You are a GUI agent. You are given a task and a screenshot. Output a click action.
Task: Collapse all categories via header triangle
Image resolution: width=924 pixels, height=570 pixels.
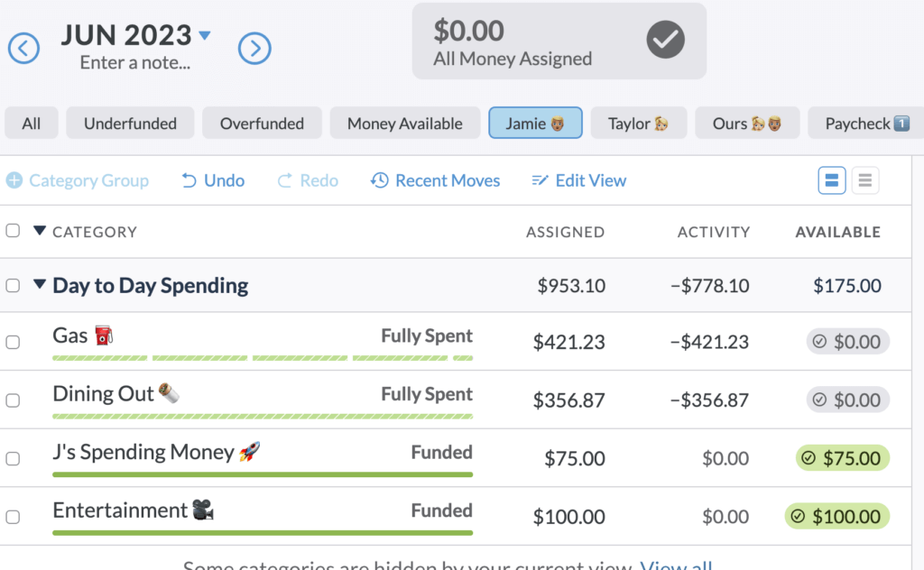[x=39, y=231]
